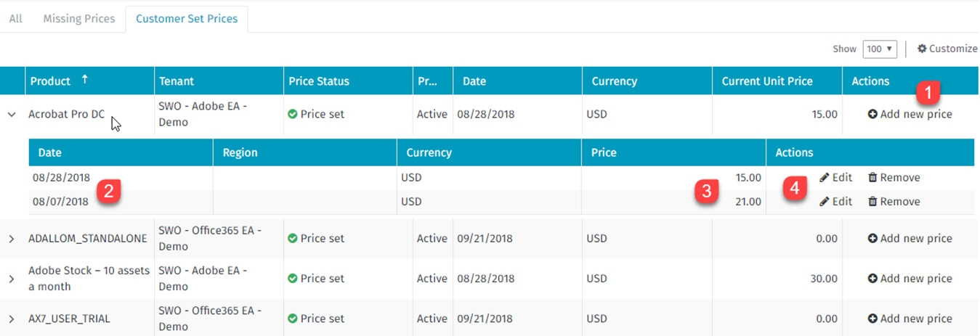The width and height of the screenshot is (980, 336).
Task: Collapse the Acrobat Pro DC row
Action: point(12,115)
